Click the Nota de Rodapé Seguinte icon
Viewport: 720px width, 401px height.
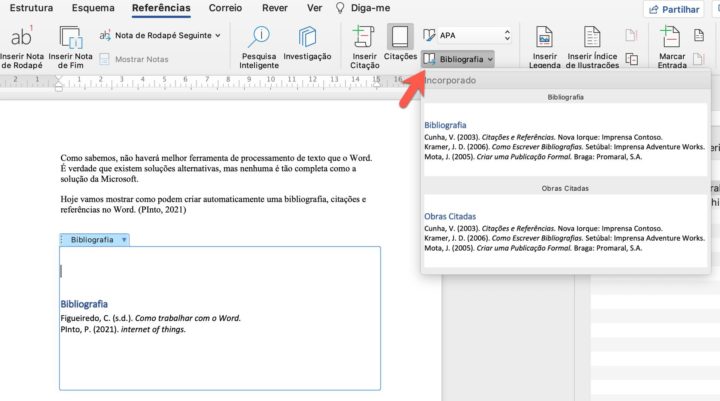(105, 35)
